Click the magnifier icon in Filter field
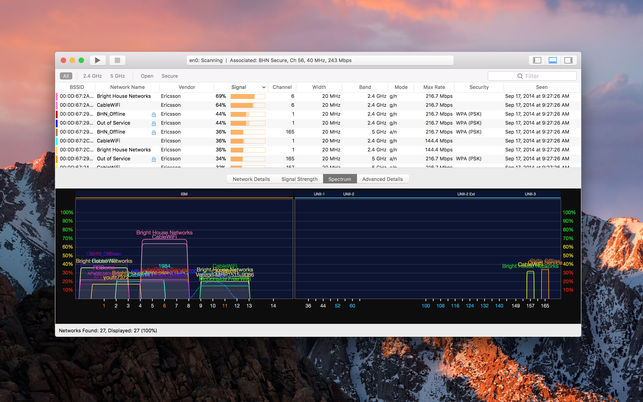This screenshot has height=402, width=643. click(x=518, y=76)
